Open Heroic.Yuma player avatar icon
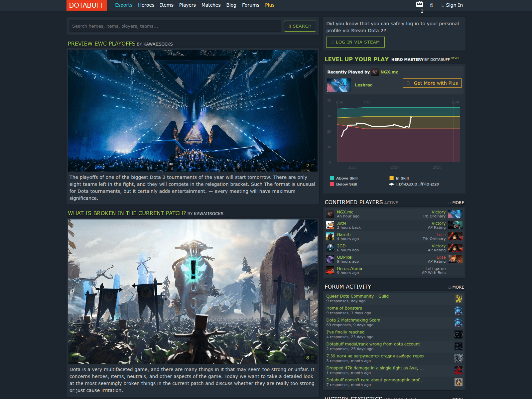The image size is (532, 399). coord(330,270)
